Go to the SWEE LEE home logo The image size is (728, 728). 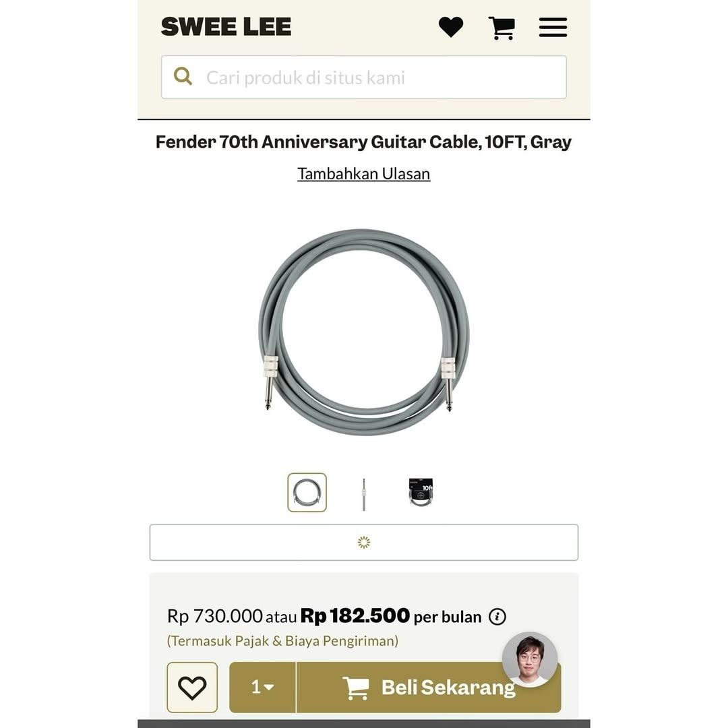pyautogui.click(x=226, y=26)
